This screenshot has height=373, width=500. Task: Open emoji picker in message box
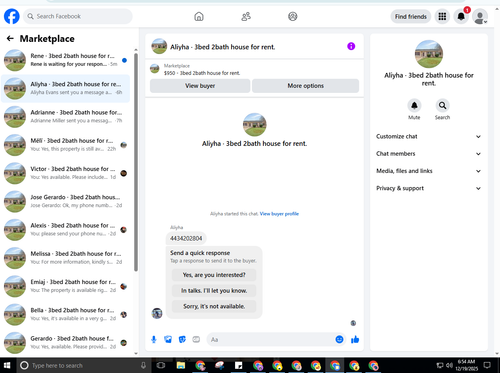click(x=339, y=339)
